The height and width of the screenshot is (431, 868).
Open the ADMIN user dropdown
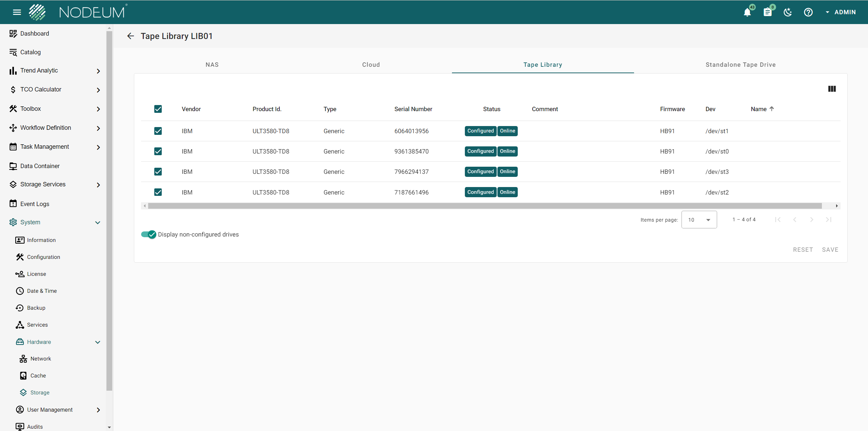(841, 12)
